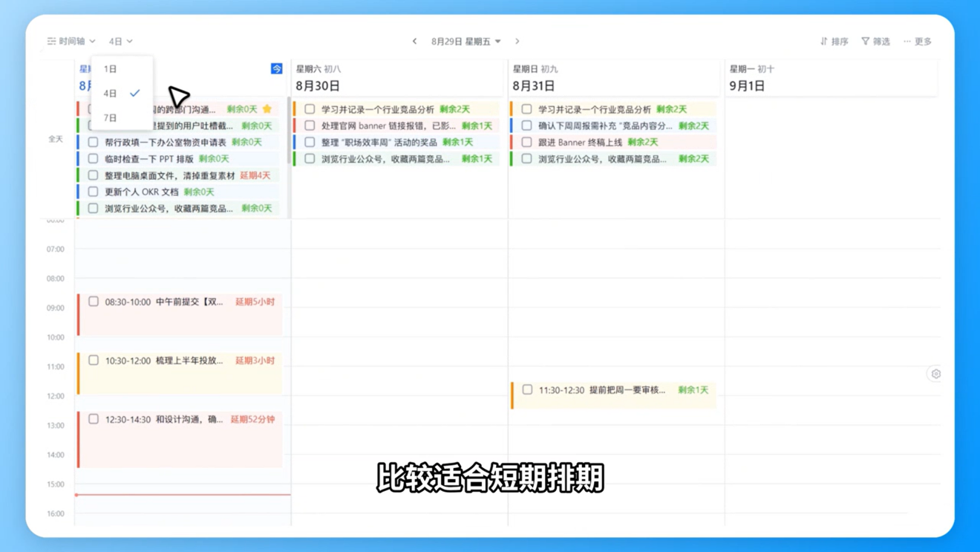Check off 学习并记录 task under 8月31日
This screenshot has width=980, height=552.
click(526, 109)
